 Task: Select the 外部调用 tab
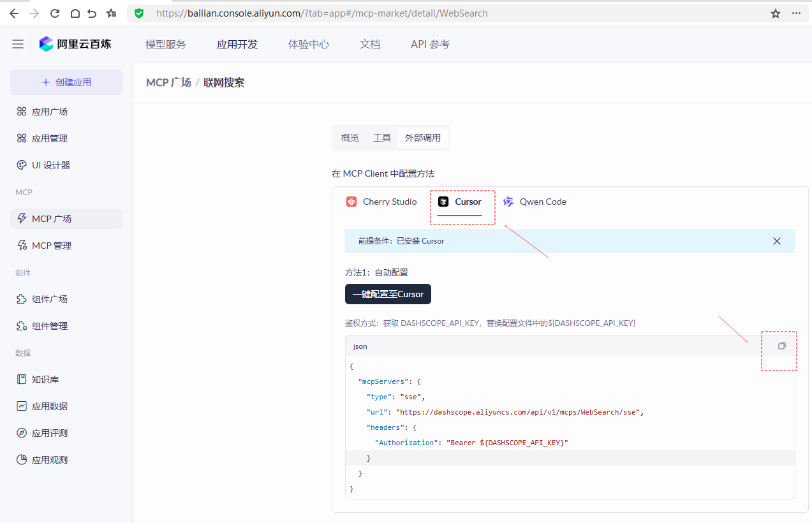[x=423, y=138]
